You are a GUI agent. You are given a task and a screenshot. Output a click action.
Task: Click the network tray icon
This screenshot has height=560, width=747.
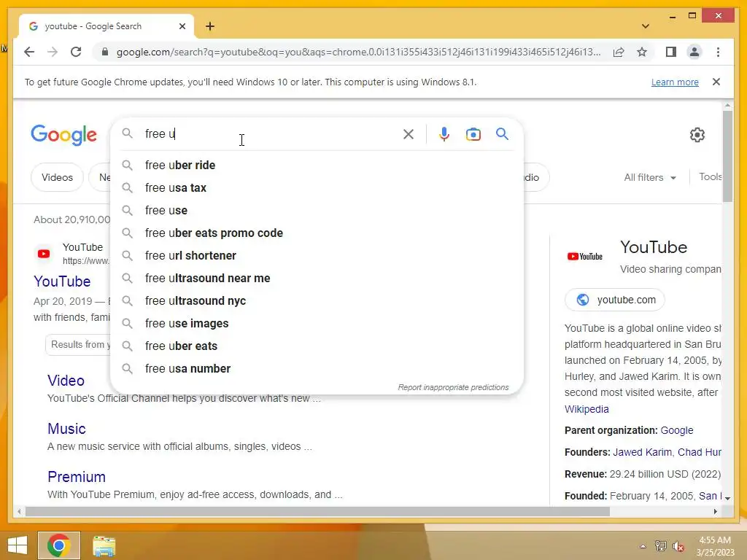tap(660, 545)
